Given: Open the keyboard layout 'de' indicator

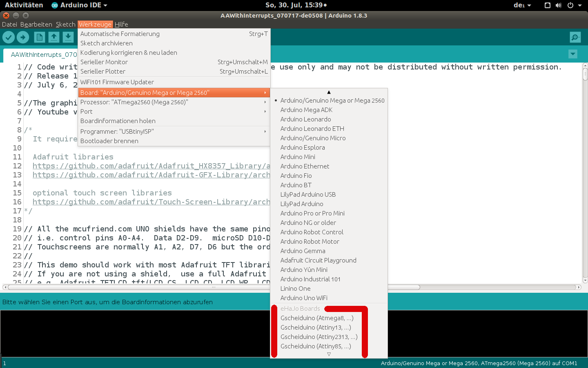Looking at the screenshot, I should coord(522,5).
